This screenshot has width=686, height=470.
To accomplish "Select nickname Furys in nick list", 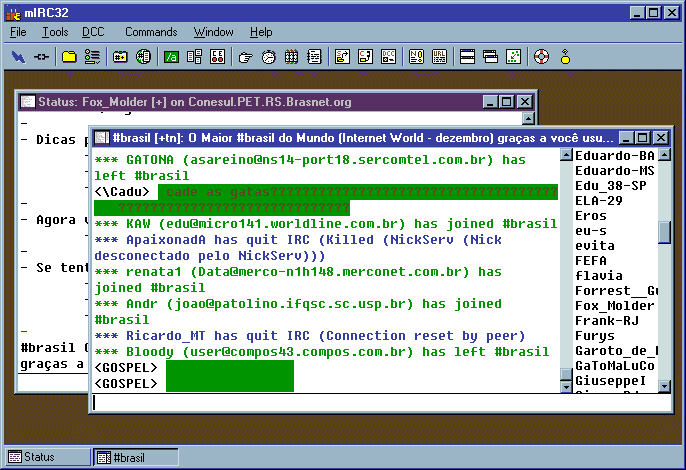I will tap(595, 336).
